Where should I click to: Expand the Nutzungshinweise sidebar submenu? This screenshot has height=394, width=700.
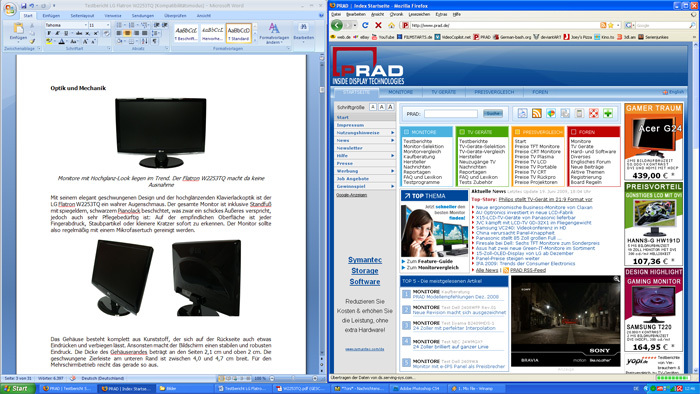392,133
